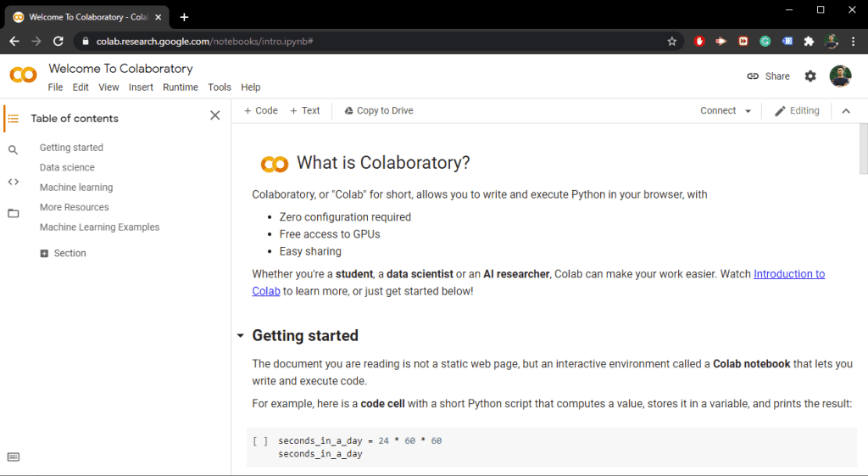Viewport: 868px width, 476px height.
Task: Open the Grammarly extension icon
Action: point(765,42)
